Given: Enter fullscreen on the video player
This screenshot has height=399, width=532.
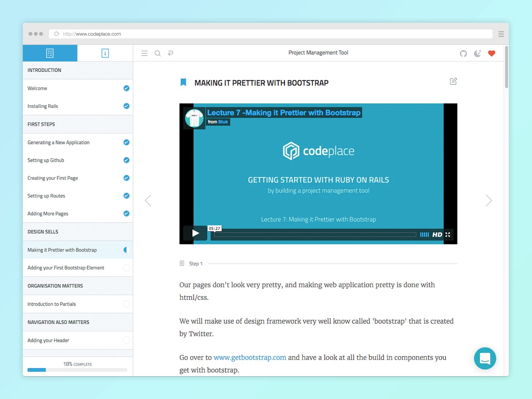Looking at the screenshot, I should pos(448,234).
